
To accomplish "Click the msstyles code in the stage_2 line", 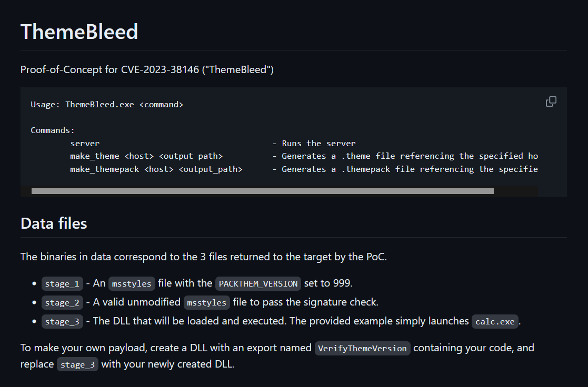I will (207, 302).
